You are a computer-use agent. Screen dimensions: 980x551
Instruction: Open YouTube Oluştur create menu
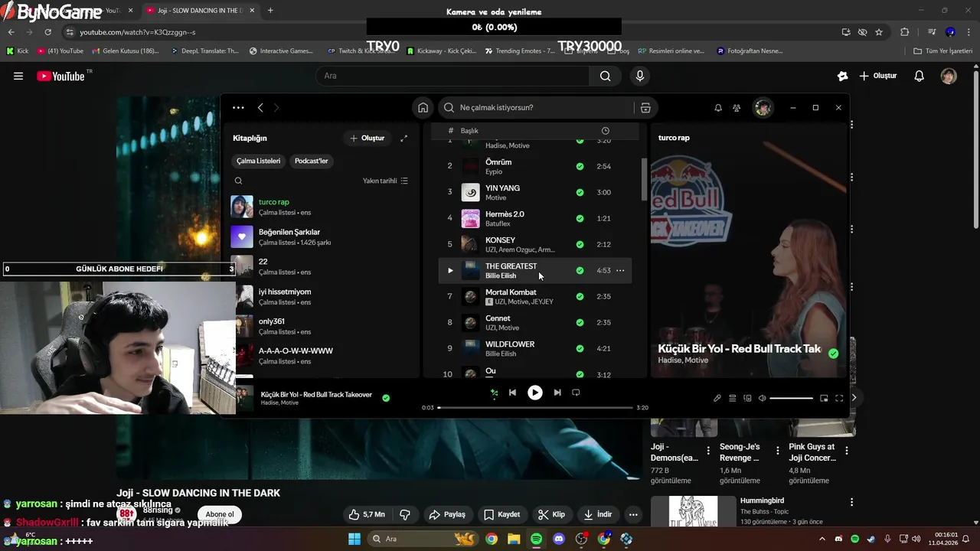coord(877,76)
